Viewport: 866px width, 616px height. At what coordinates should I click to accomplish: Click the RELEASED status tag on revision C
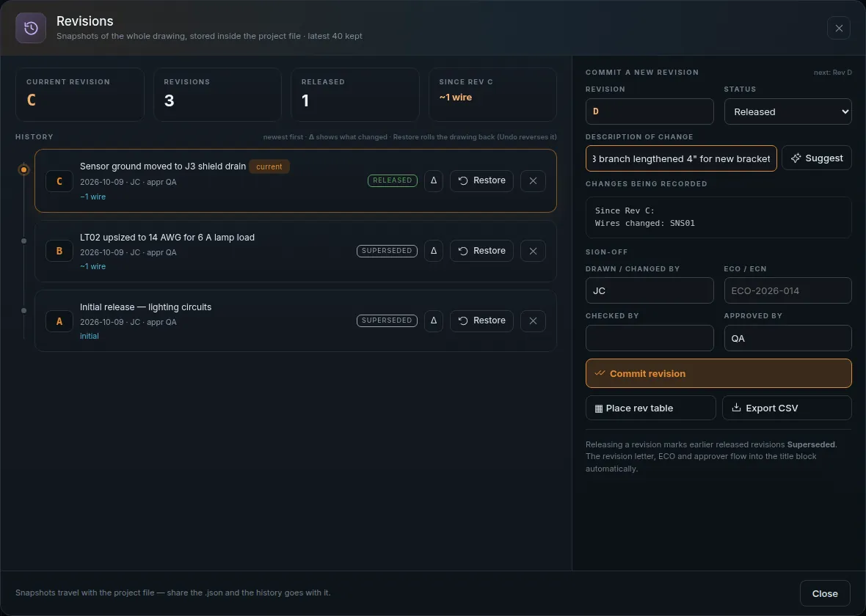point(392,180)
